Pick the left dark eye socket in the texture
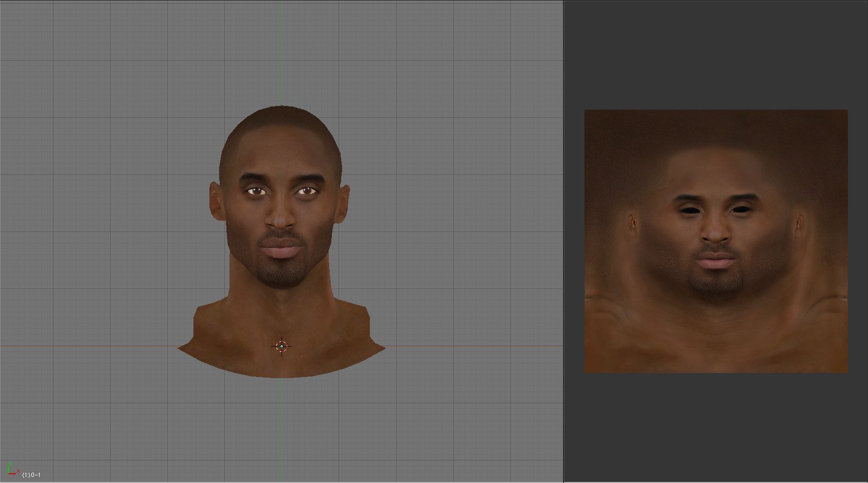Image resolution: width=868 pixels, height=483 pixels. tap(689, 210)
